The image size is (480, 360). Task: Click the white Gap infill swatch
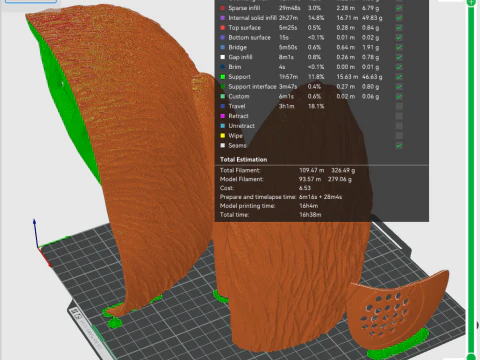223,57
